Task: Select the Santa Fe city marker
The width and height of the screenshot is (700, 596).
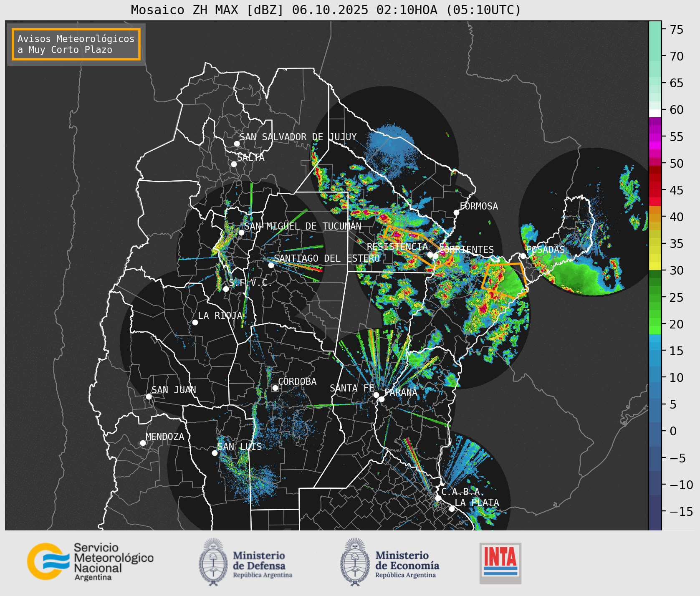Action: tap(376, 395)
